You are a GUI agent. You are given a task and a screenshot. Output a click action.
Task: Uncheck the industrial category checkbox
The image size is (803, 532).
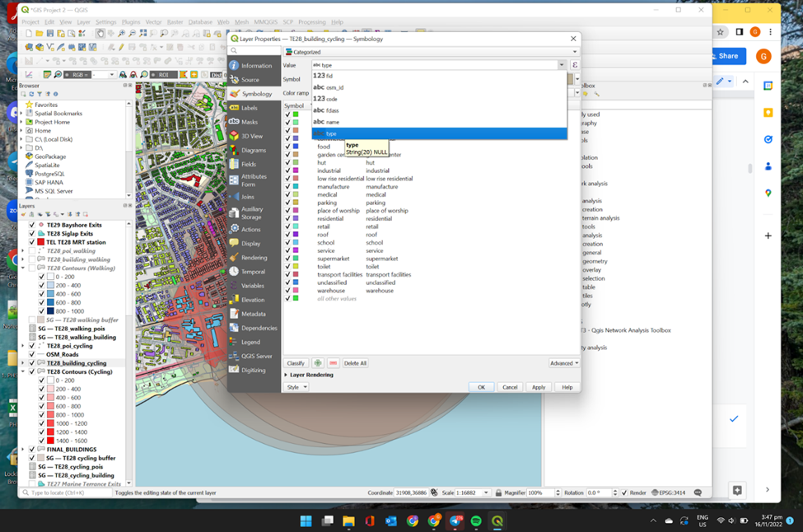pos(288,170)
